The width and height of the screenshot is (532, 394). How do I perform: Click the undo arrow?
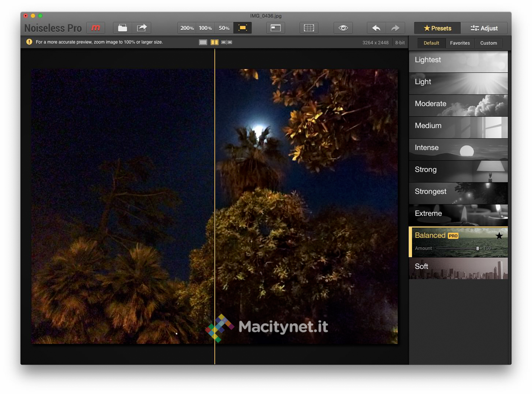pyautogui.click(x=376, y=28)
